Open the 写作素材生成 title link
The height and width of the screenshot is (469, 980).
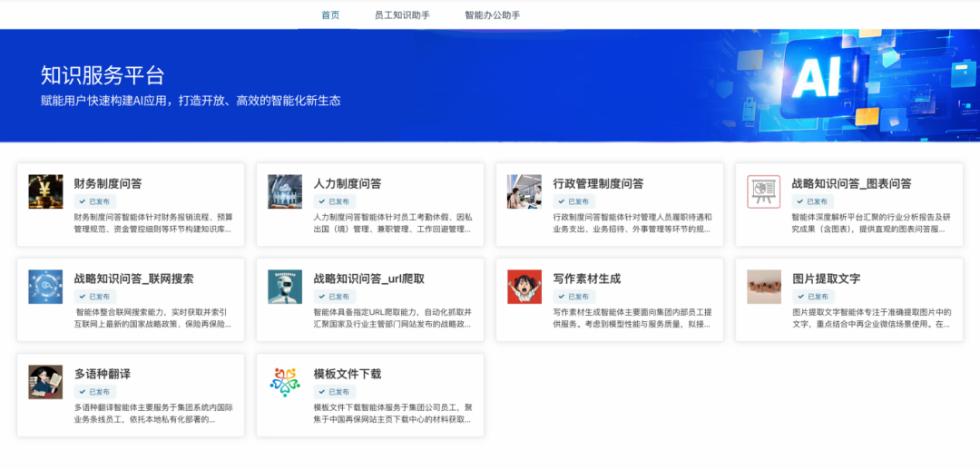coord(587,278)
